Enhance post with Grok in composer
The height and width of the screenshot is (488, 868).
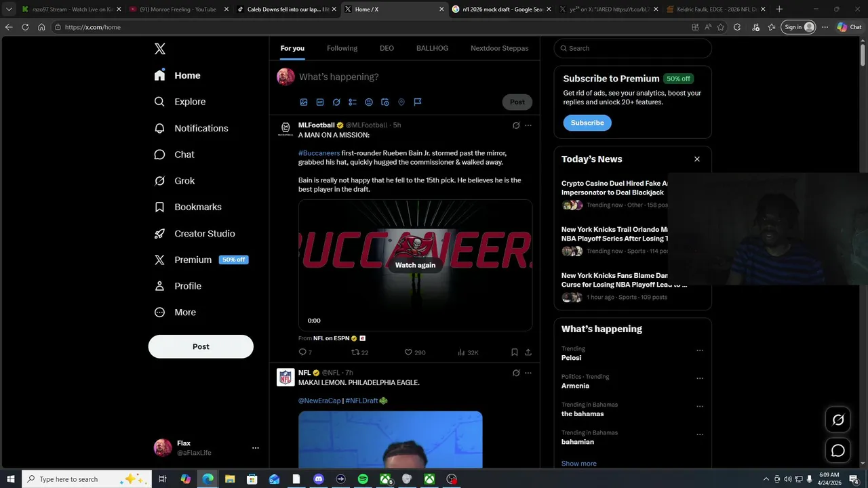[x=336, y=102]
